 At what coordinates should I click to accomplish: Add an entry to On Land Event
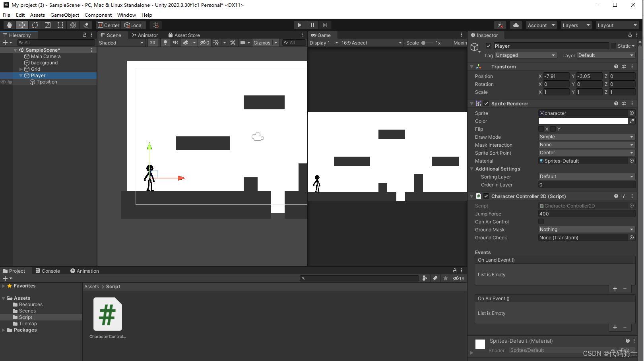[615, 289]
